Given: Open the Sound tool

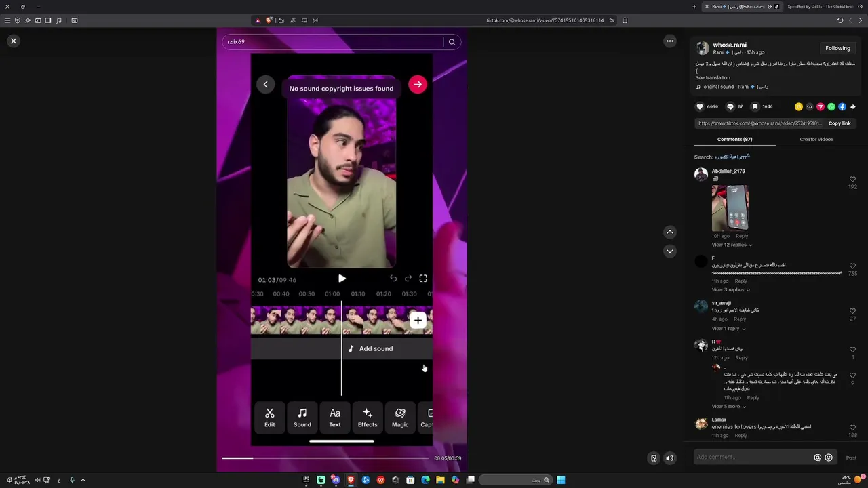Looking at the screenshot, I should point(302,418).
